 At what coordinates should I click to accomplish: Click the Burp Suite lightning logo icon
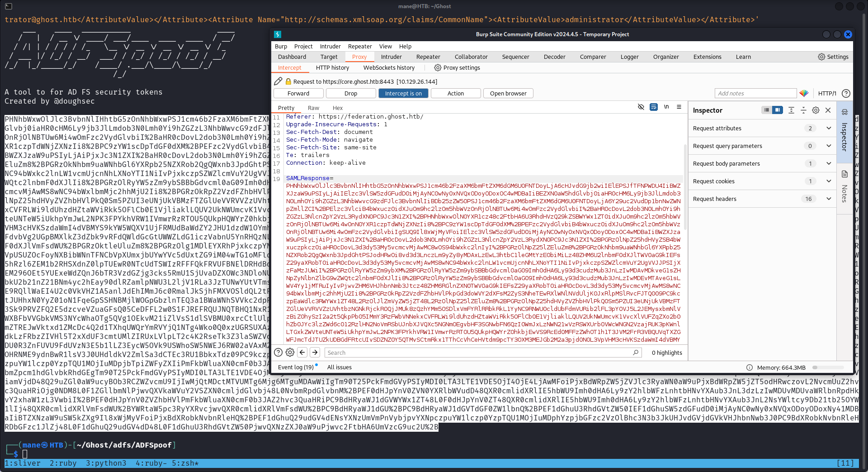click(278, 34)
